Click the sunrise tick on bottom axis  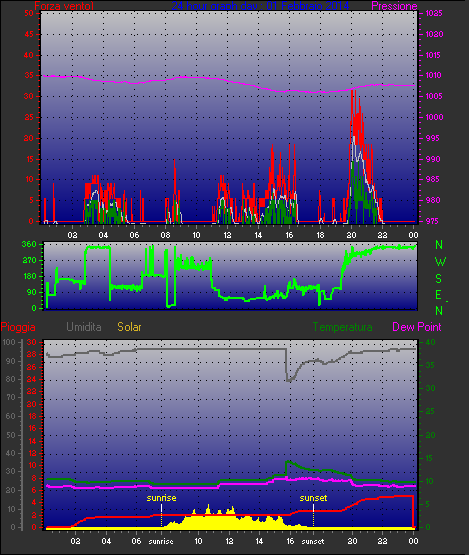point(161,542)
